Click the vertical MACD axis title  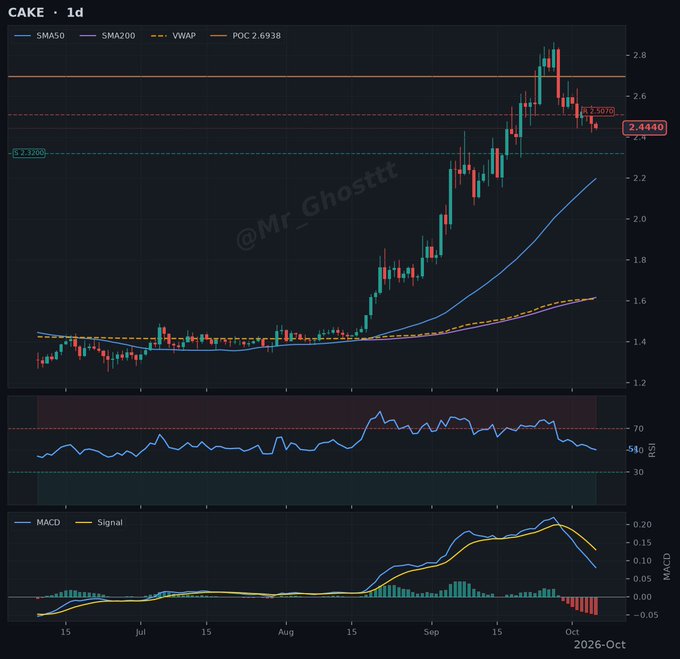point(667,567)
